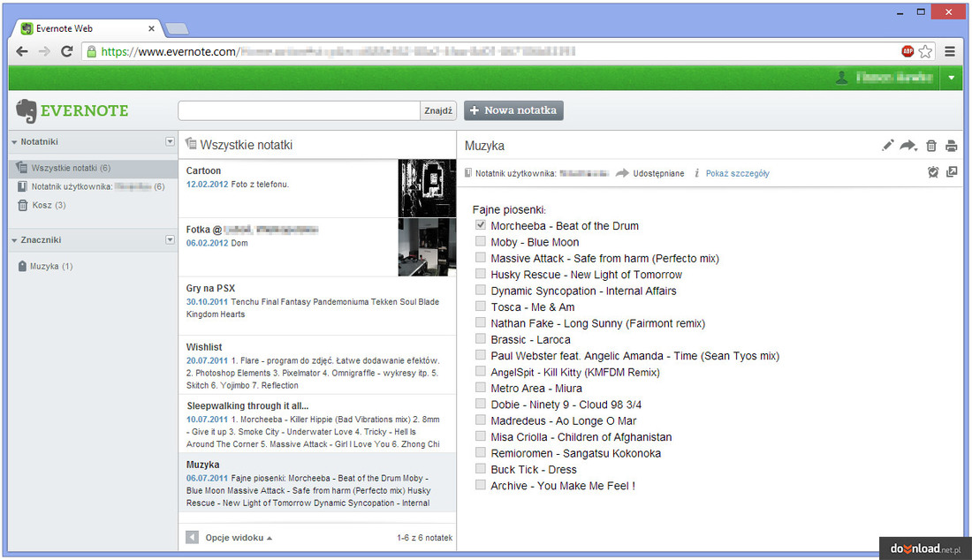Screen dimensions: 972x560
Task: Open the Sleepwalking through it all... note
Action: coord(317,424)
